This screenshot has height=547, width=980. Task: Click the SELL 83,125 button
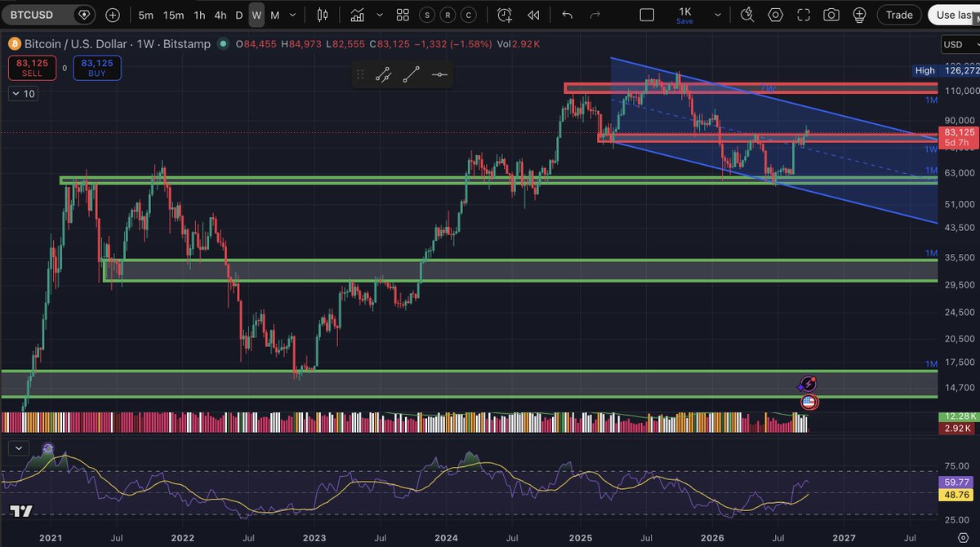point(32,68)
